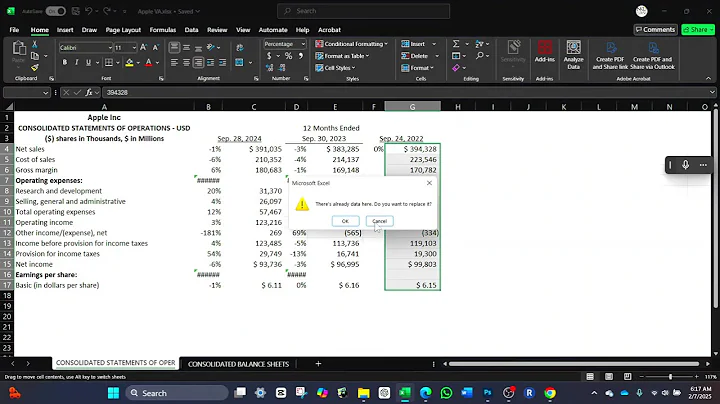Open the CONSOLIDATED BALANCE SHEETS sheet tab

(x=238, y=364)
